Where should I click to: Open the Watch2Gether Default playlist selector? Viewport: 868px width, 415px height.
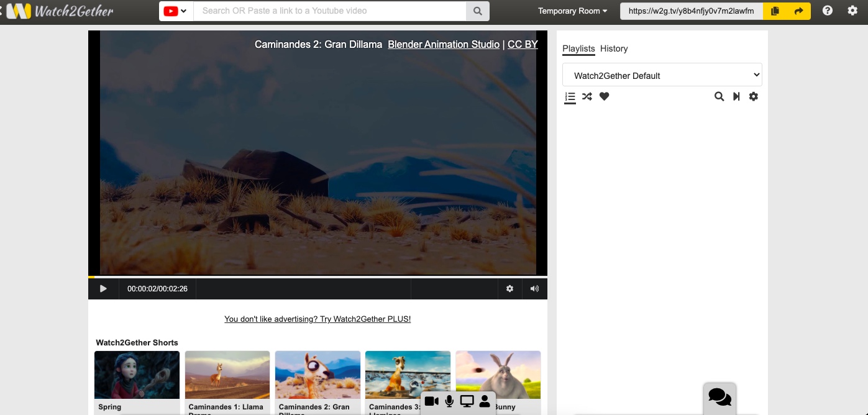click(x=662, y=75)
